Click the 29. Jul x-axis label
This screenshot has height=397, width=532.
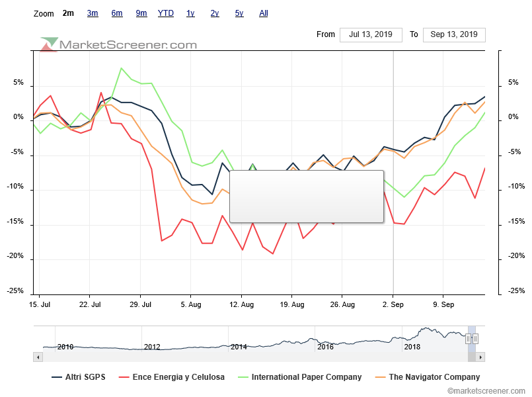point(141,304)
